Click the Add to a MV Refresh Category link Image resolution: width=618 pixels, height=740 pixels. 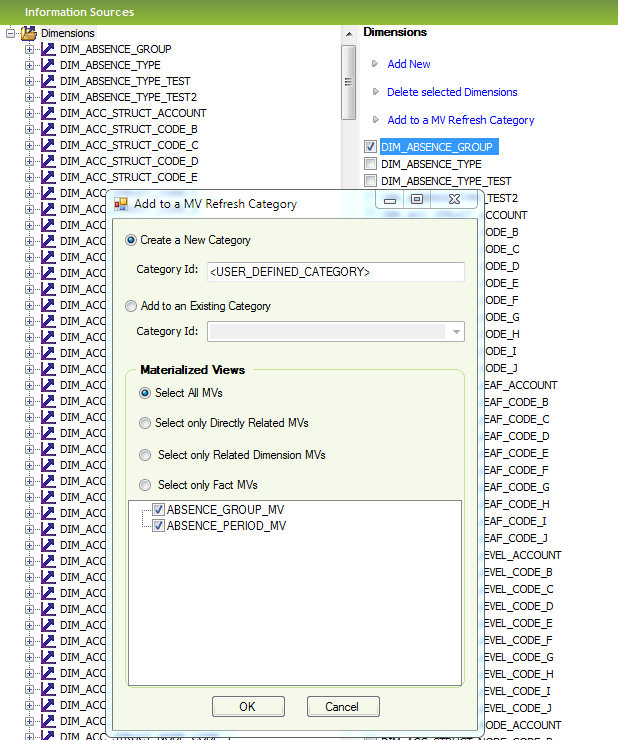(460, 120)
